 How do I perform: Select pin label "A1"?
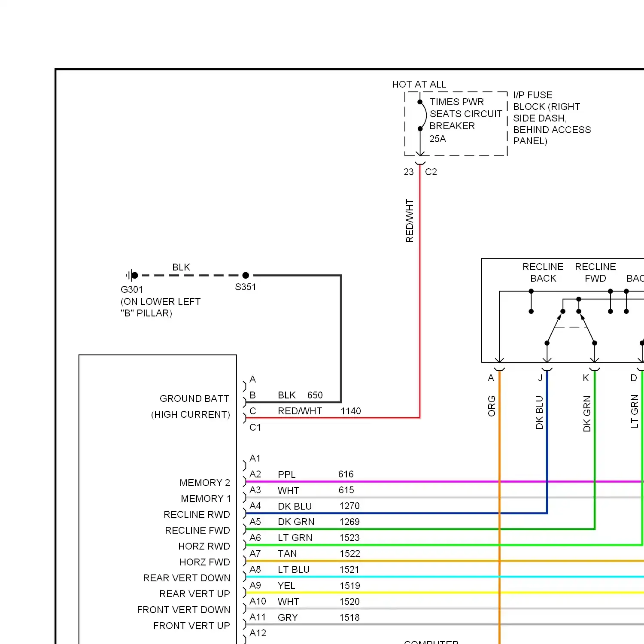(x=255, y=458)
